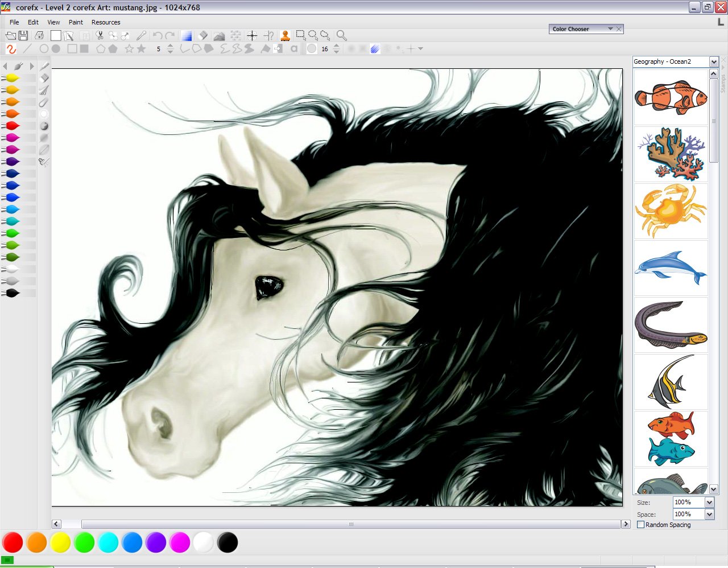728x568 pixels.
Task: Open the Resources menu
Action: (106, 22)
